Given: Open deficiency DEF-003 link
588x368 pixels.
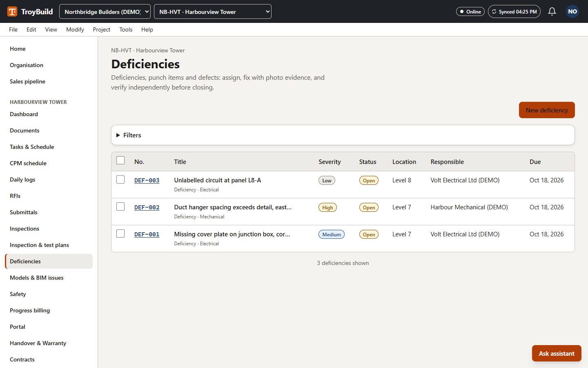Looking at the screenshot, I should click(x=147, y=180).
